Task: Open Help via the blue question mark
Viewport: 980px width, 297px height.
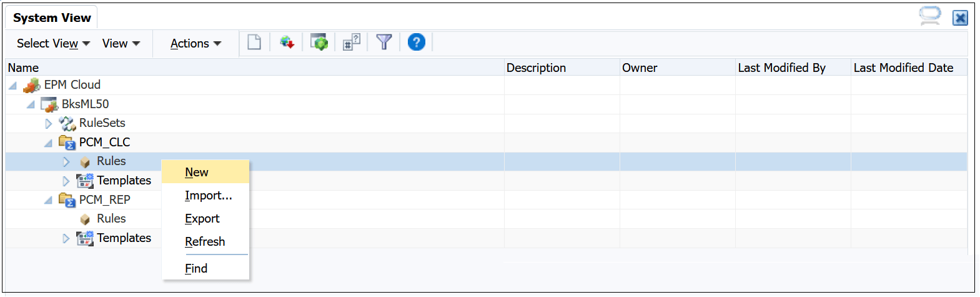Action: pos(417,42)
